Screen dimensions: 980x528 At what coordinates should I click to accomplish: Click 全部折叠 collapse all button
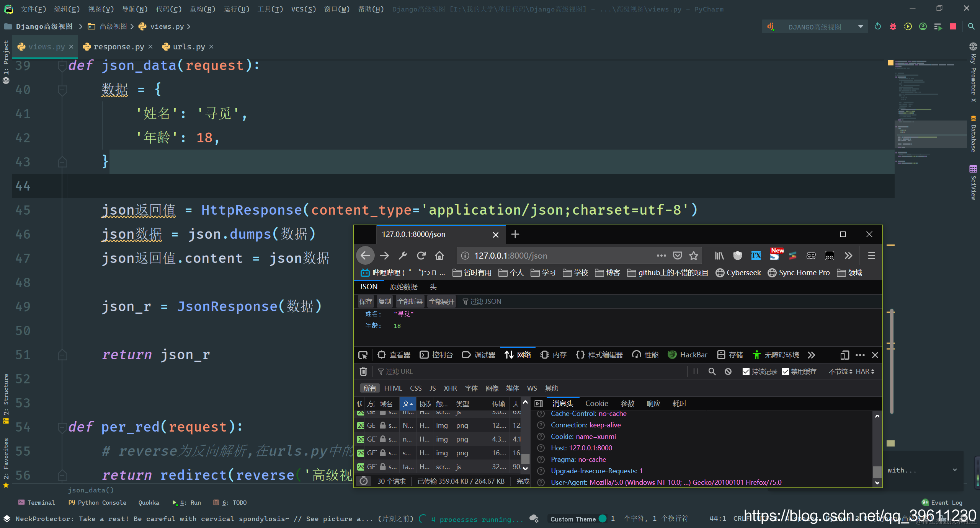410,301
